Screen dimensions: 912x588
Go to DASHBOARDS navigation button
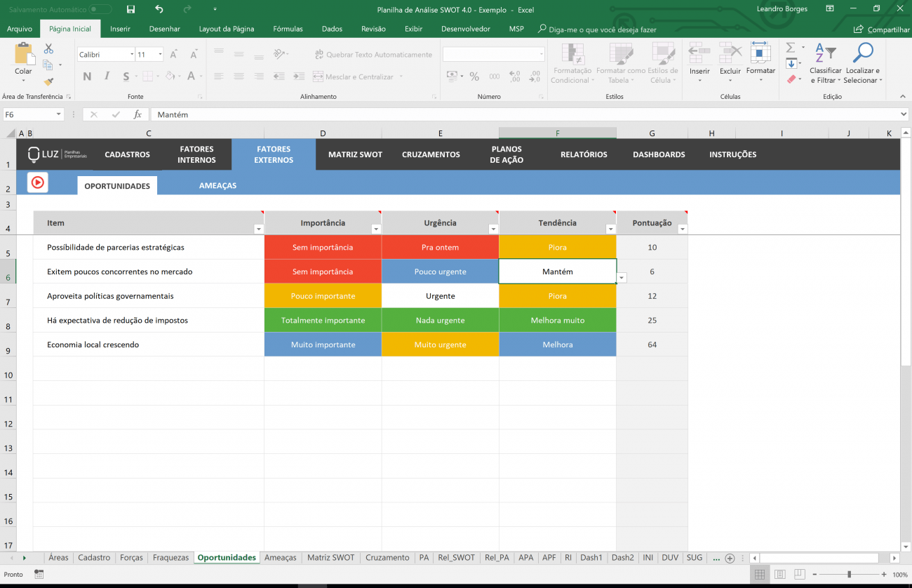coord(659,154)
